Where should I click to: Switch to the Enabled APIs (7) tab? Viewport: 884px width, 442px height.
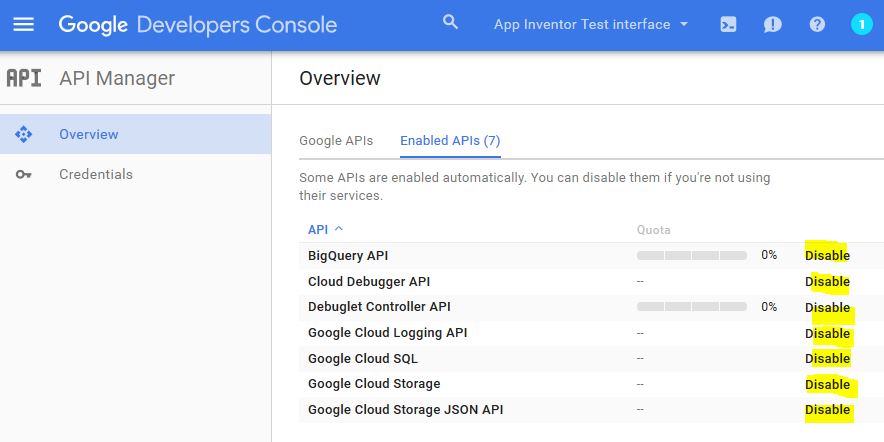(x=450, y=140)
